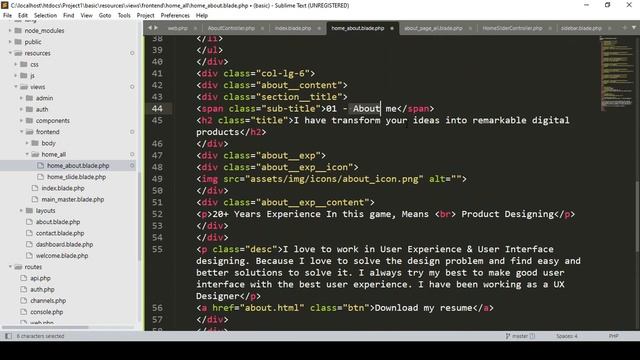Close the HomeSliderController.php tab
The image size is (640, 360).
[x=550, y=28]
